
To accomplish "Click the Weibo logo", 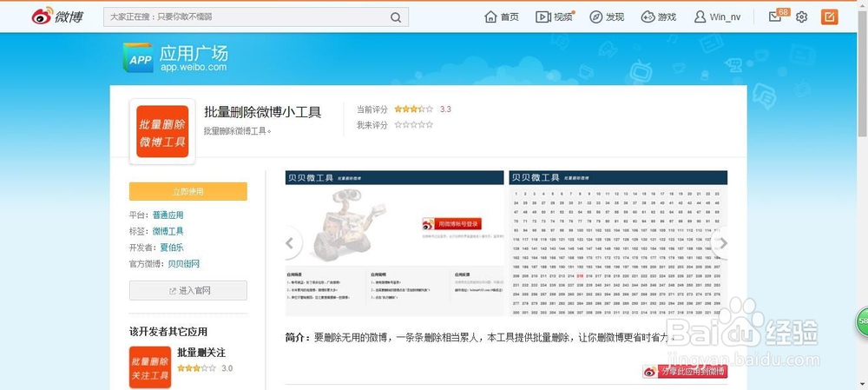I will point(57,17).
